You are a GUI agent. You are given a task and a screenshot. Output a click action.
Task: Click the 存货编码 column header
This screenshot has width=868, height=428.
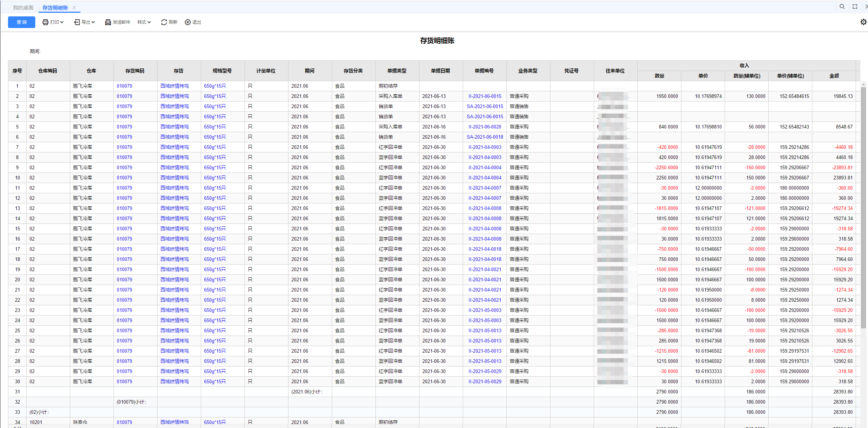pos(135,71)
